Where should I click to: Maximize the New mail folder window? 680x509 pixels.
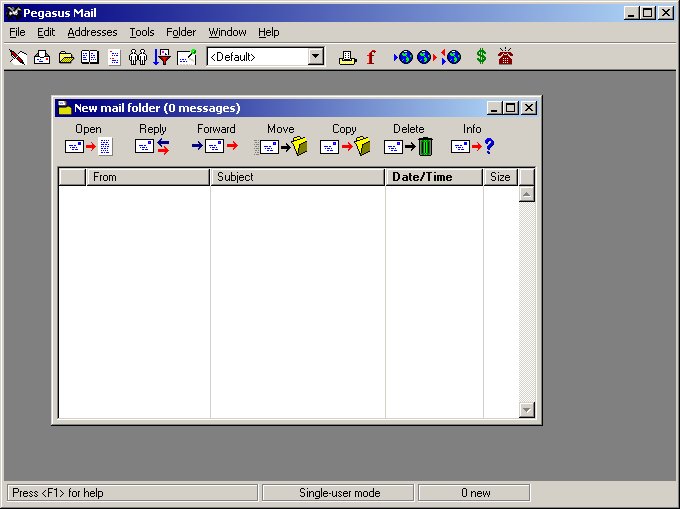tap(510, 108)
